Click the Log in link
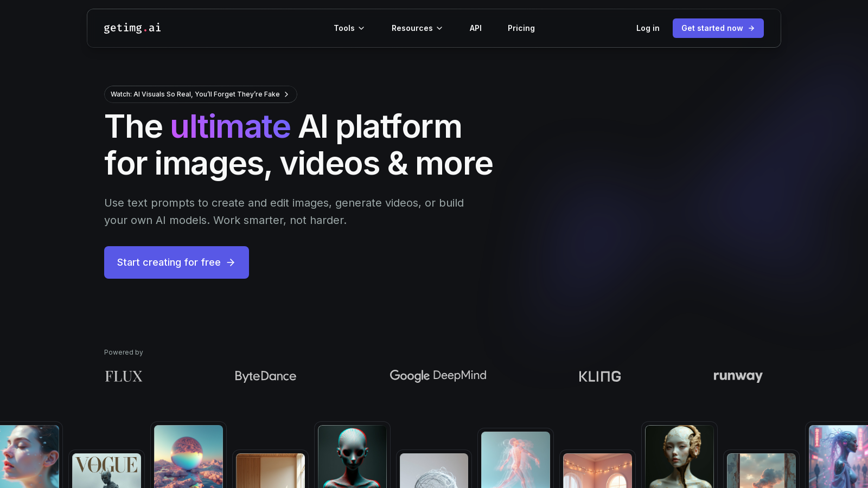The width and height of the screenshot is (868, 488). tap(648, 28)
